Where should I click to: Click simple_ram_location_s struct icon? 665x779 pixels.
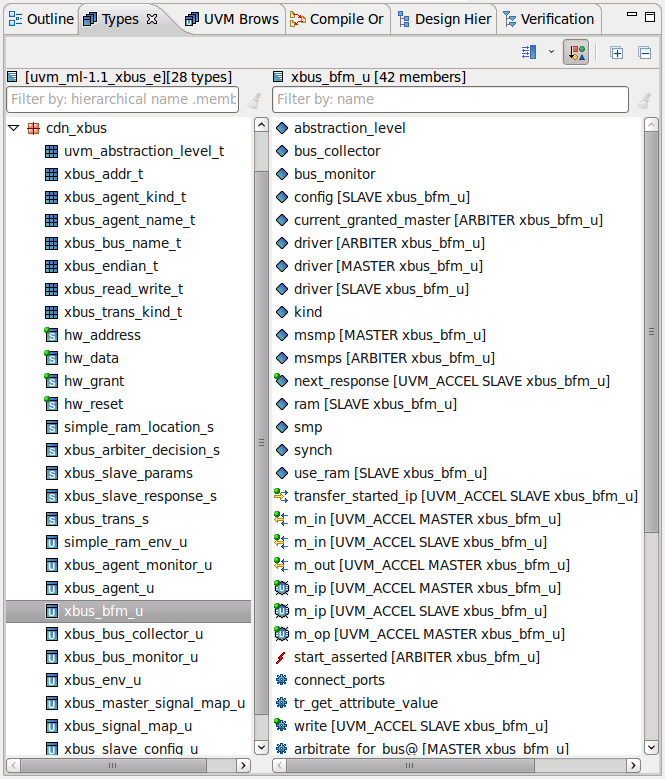pos(51,427)
